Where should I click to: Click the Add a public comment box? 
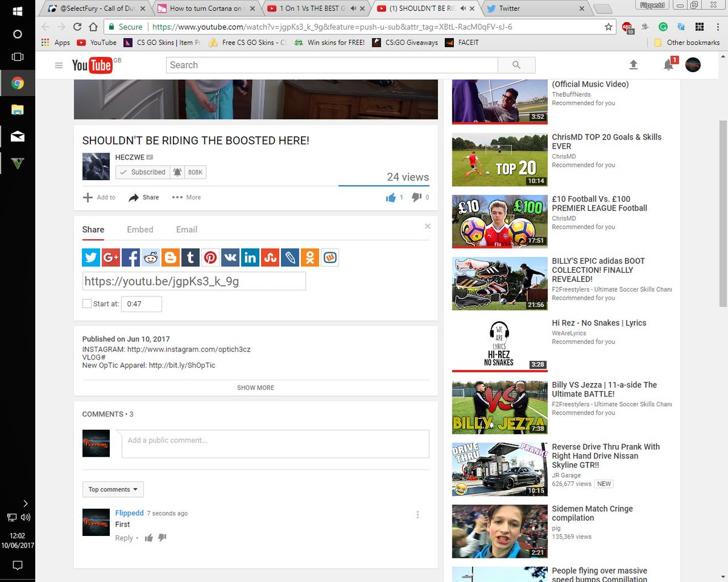(275, 444)
